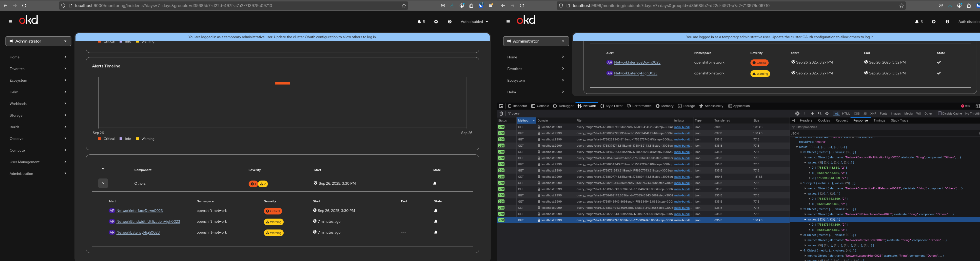Pause network recording in devtools
Viewport: 980px width, 261px height.
tap(805, 114)
